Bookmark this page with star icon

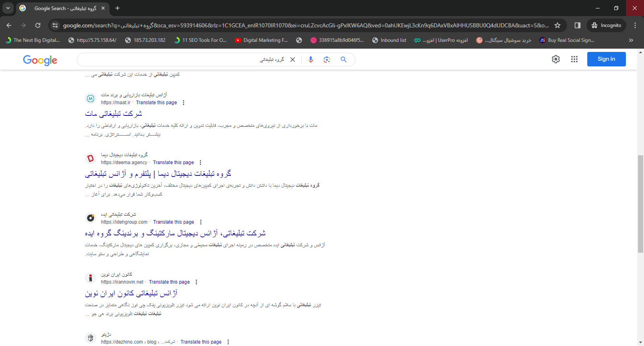(x=557, y=25)
